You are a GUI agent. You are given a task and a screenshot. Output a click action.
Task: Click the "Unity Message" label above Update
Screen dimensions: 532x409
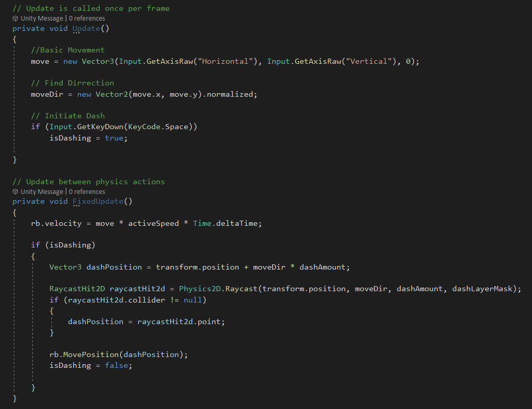42,18
